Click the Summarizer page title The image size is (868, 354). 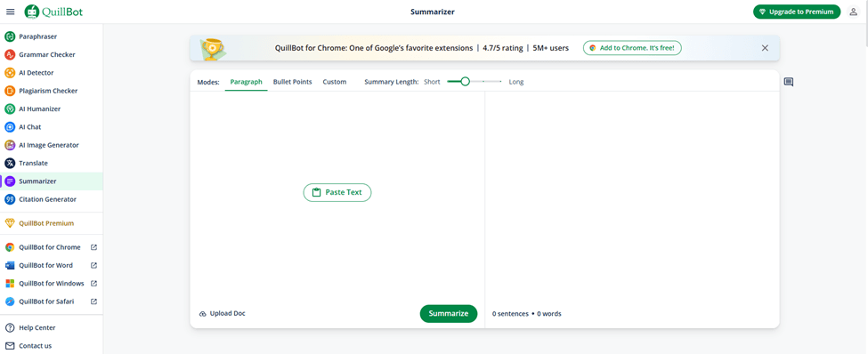(x=433, y=12)
